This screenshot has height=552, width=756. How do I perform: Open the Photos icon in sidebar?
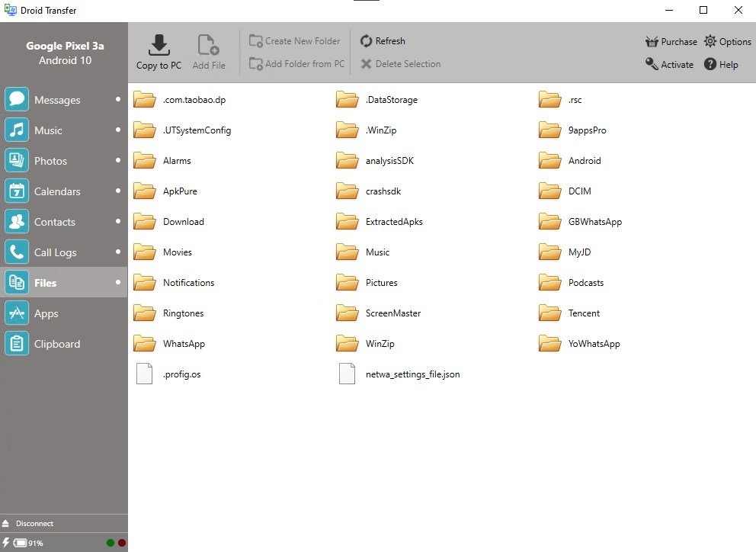pyautogui.click(x=17, y=160)
